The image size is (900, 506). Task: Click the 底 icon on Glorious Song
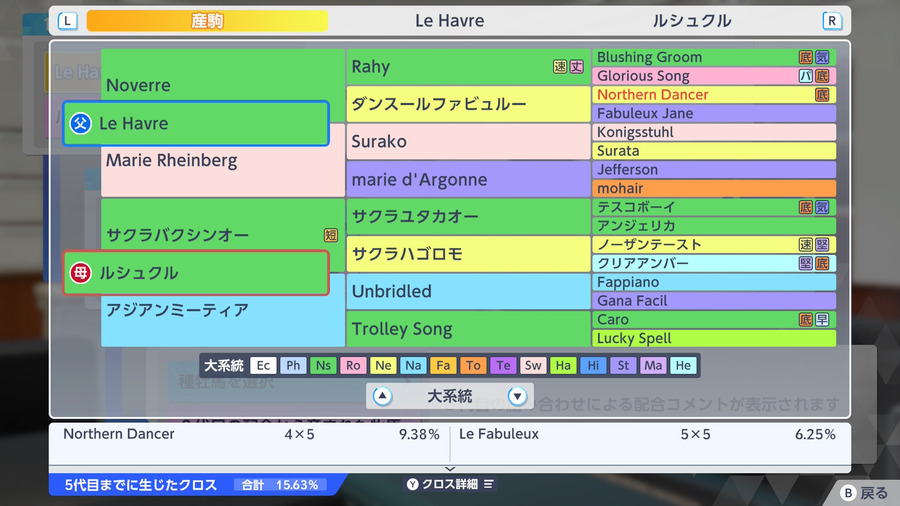822,76
